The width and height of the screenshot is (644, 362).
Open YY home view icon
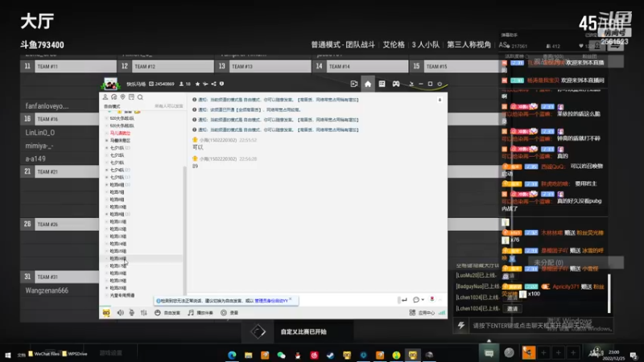click(368, 84)
